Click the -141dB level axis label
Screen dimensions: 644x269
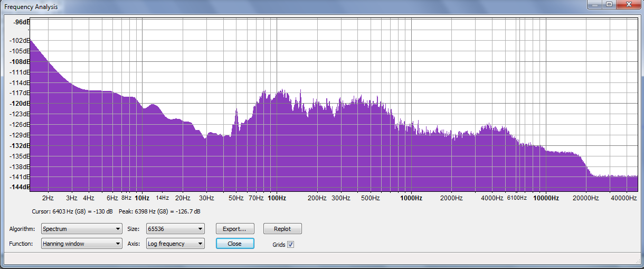[20, 177]
